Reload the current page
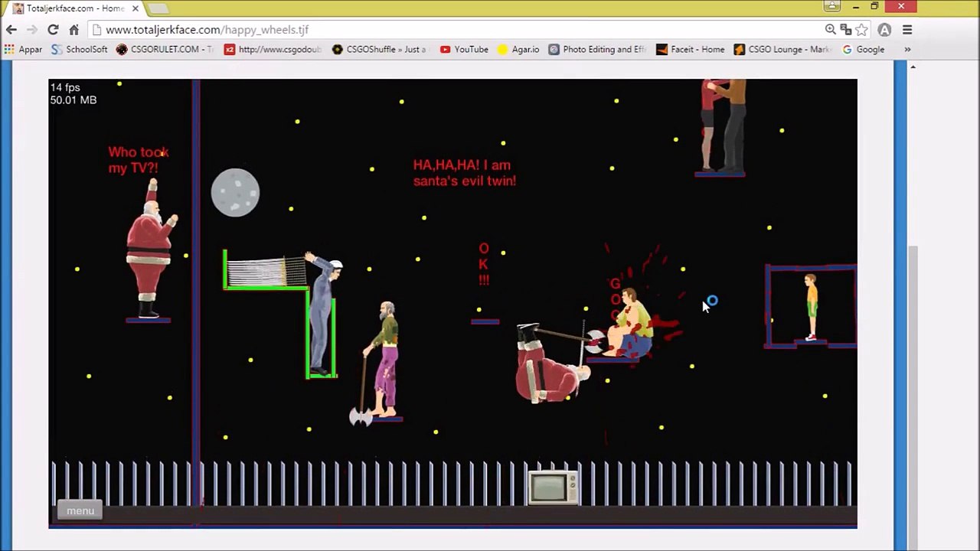The image size is (980, 551). (53, 30)
